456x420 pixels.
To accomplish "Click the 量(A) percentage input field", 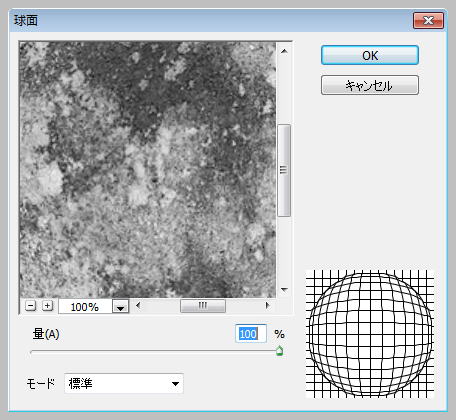I will 251,334.
